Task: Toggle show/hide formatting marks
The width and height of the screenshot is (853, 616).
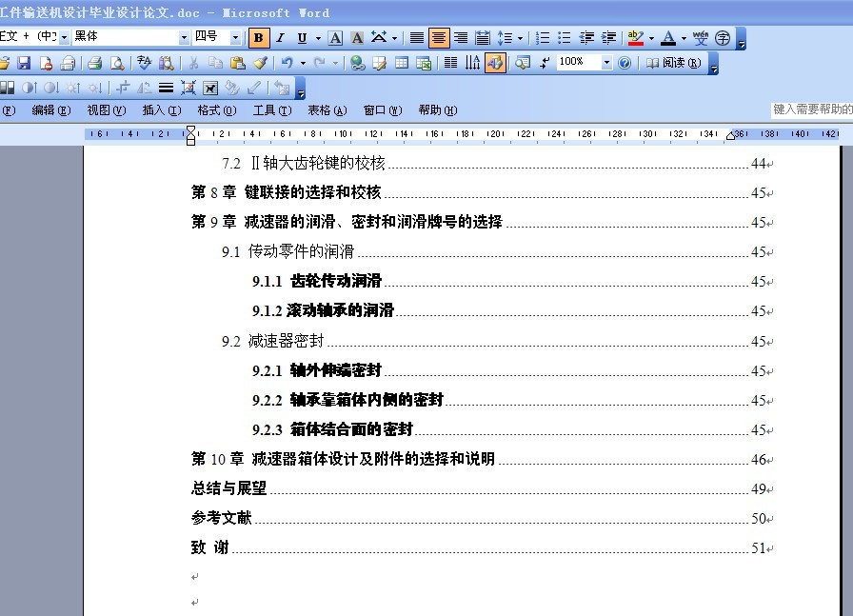Action: click(x=545, y=63)
